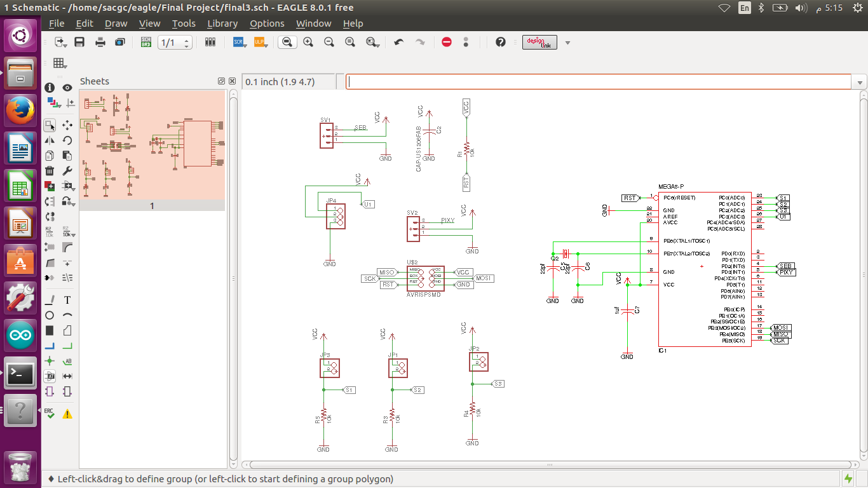Open the Options menu

267,24
